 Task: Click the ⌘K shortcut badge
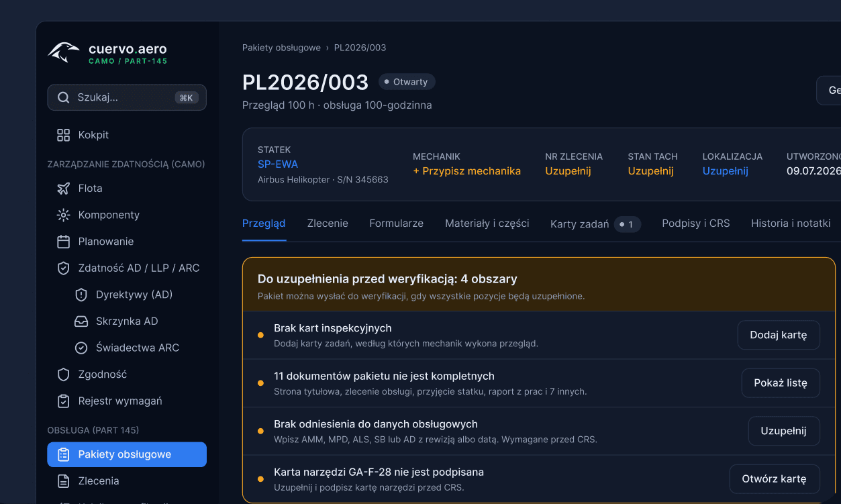point(187,97)
